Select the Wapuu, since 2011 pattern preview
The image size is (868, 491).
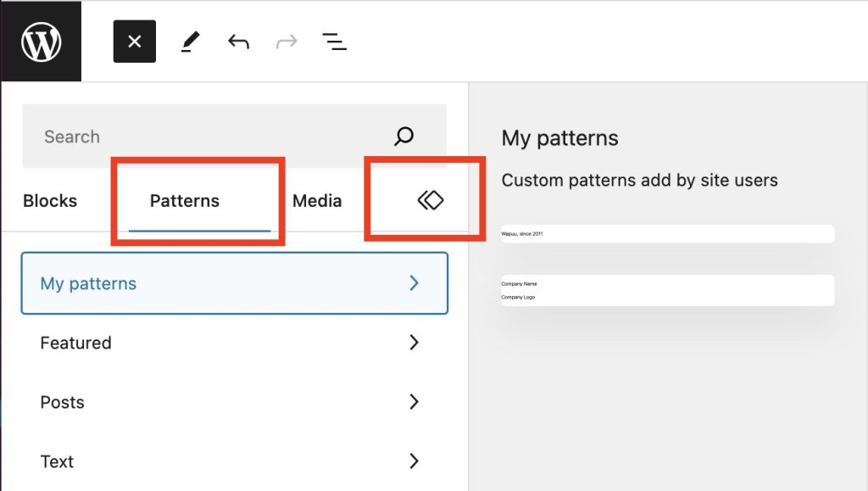[x=669, y=233]
